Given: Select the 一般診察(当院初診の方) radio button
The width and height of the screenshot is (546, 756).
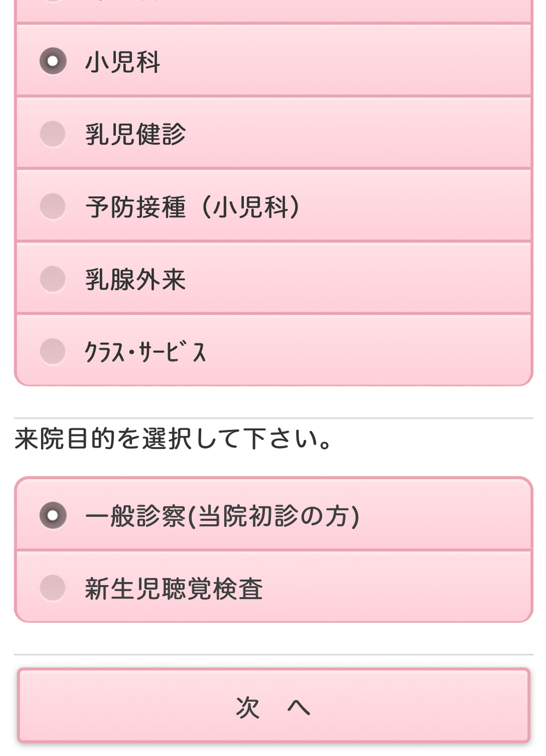Looking at the screenshot, I should 53,515.
